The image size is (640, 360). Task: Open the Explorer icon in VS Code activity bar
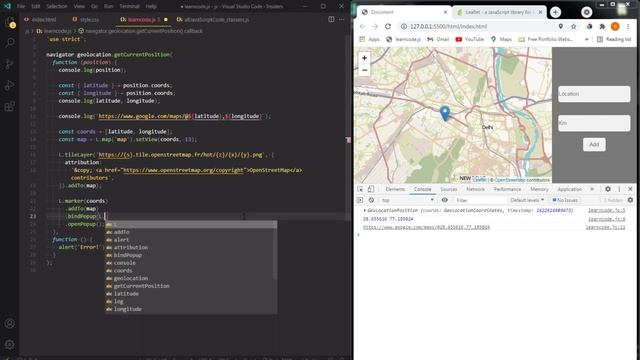(x=9, y=22)
